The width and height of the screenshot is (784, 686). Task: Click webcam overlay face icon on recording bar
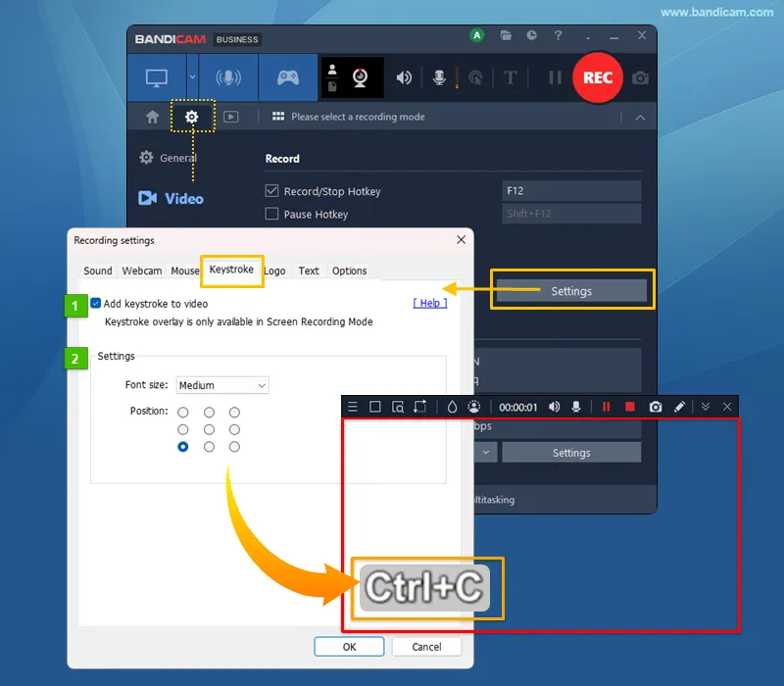[474, 407]
